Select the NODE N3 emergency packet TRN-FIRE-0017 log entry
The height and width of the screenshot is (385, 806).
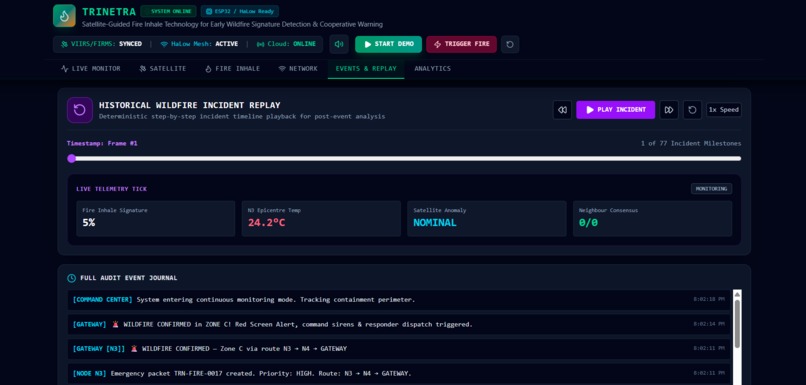(x=399, y=373)
